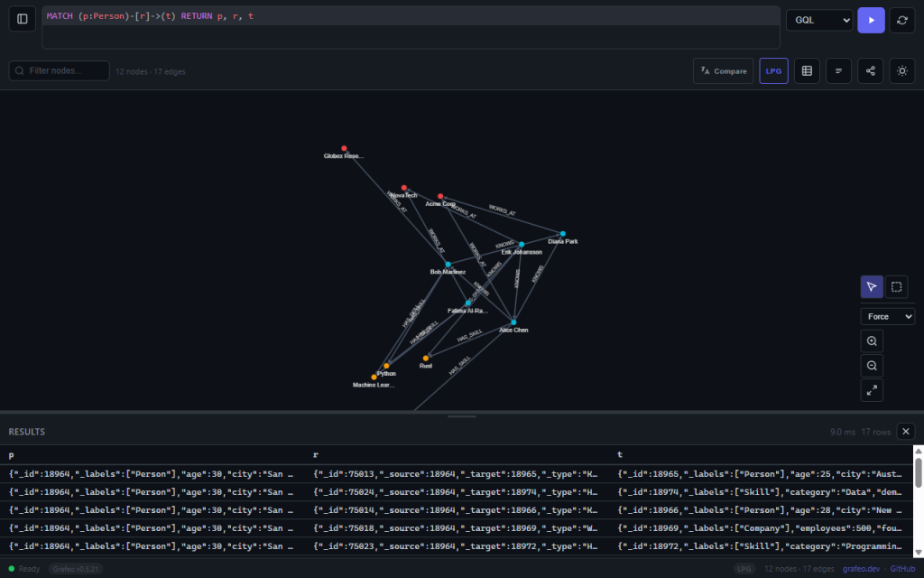Fit the graph to the viewport
Screen dimensions: 924x578
tap(871, 389)
